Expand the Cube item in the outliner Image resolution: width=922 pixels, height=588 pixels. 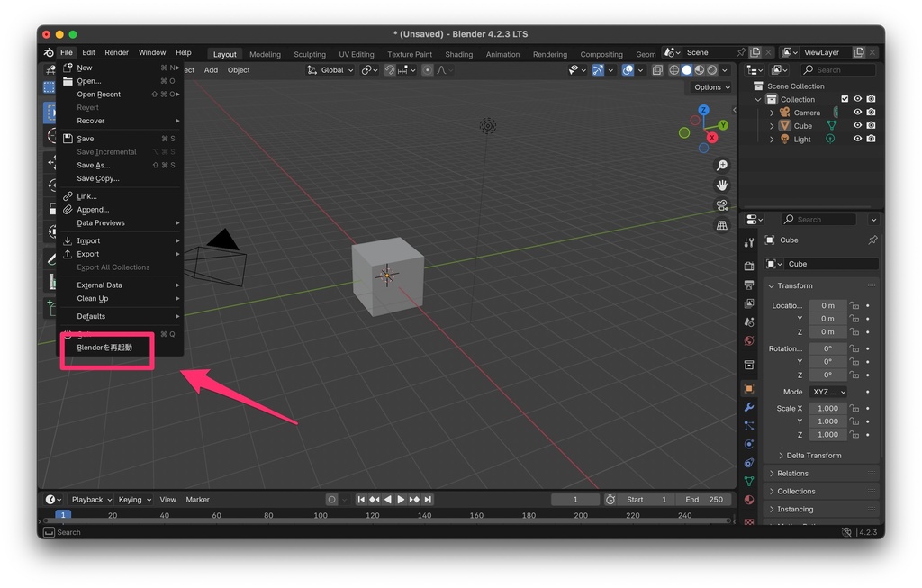tap(772, 125)
